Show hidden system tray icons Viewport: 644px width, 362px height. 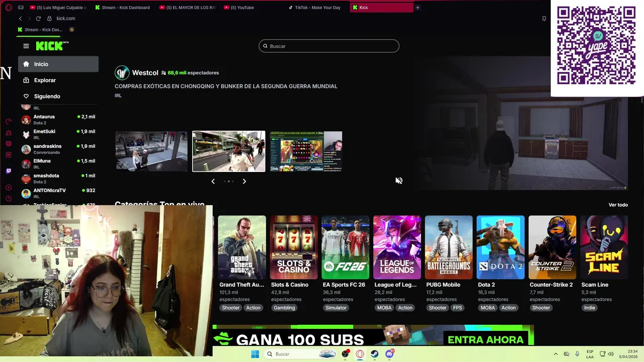coord(555,354)
